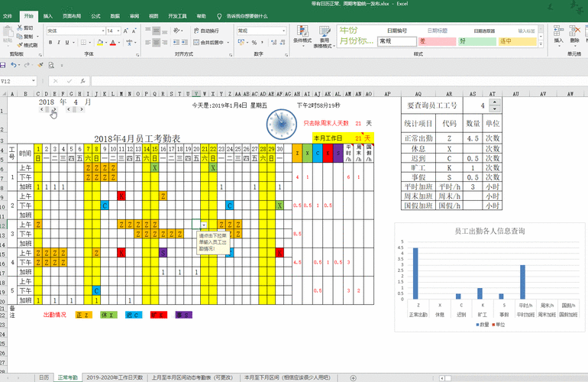Click the 合并后居中 button
This screenshot has height=382, width=588.
click(x=208, y=43)
